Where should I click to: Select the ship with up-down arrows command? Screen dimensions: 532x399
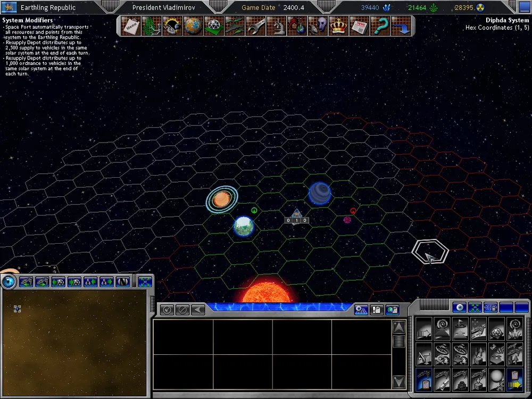514,354
